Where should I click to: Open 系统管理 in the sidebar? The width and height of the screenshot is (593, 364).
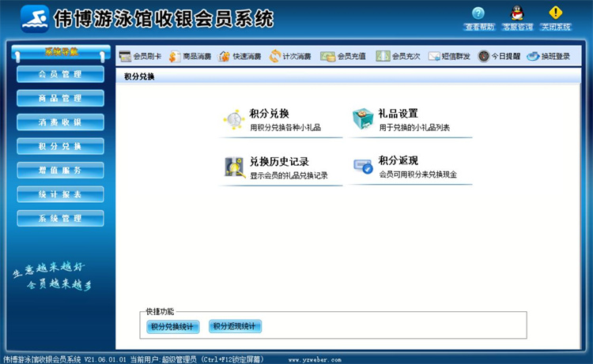tap(60, 218)
